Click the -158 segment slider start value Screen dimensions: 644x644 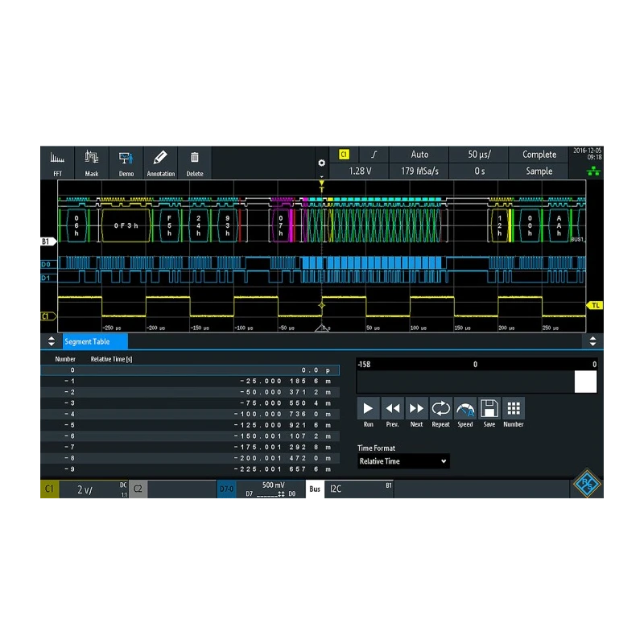pyautogui.click(x=364, y=365)
